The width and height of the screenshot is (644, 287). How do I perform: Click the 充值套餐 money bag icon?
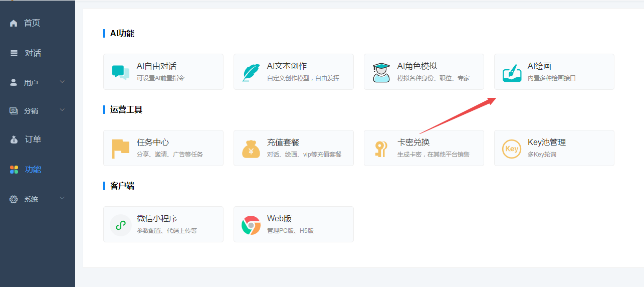tap(251, 149)
